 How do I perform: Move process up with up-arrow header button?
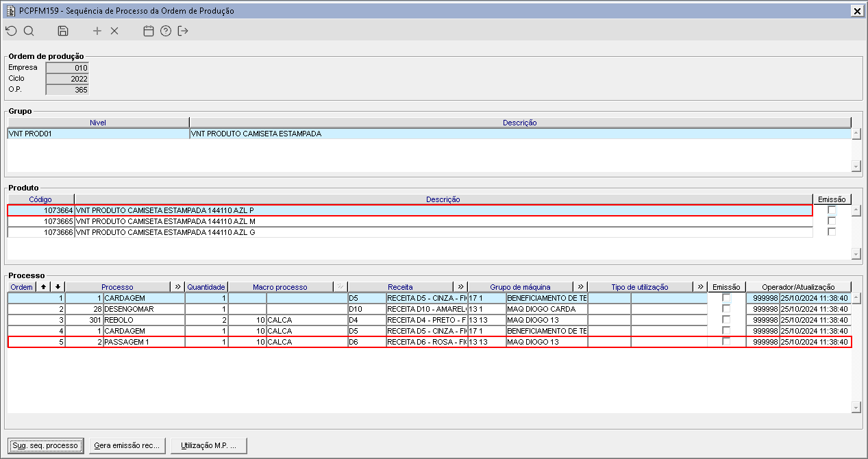coord(45,287)
